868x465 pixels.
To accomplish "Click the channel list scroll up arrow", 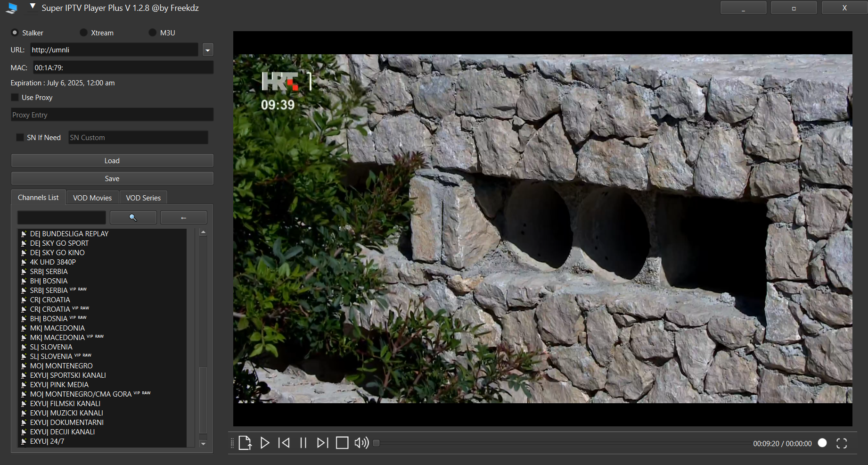I will [203, 232].
